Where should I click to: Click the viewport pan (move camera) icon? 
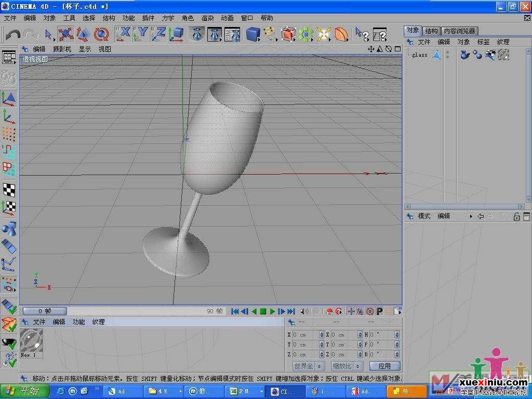pos(371,49)
